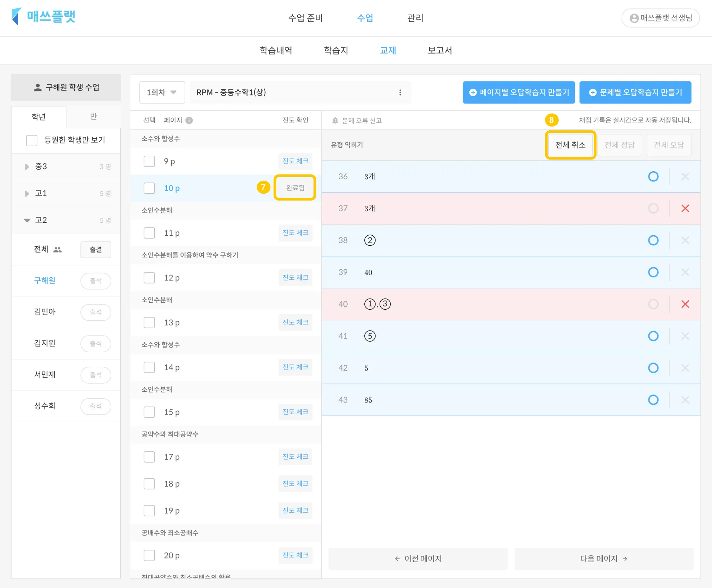Screen dimensions: 712x588
Task: Click 전체 취소 button
Action: (570, 145)
